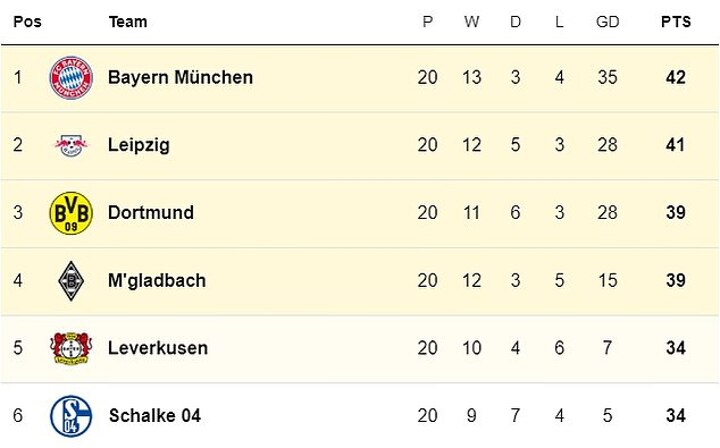Click the Dortmund BVB badge
This screenshot has height=448, width=720.
pos(70,213)
